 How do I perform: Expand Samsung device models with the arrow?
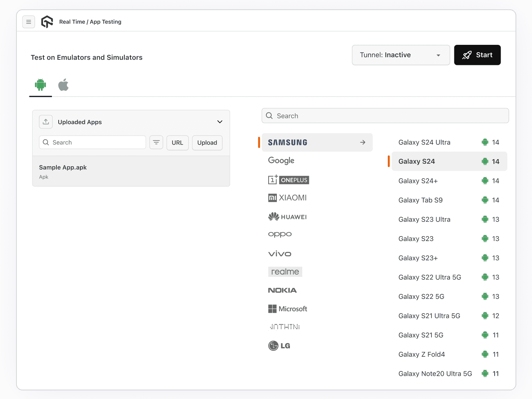point(362,142)
